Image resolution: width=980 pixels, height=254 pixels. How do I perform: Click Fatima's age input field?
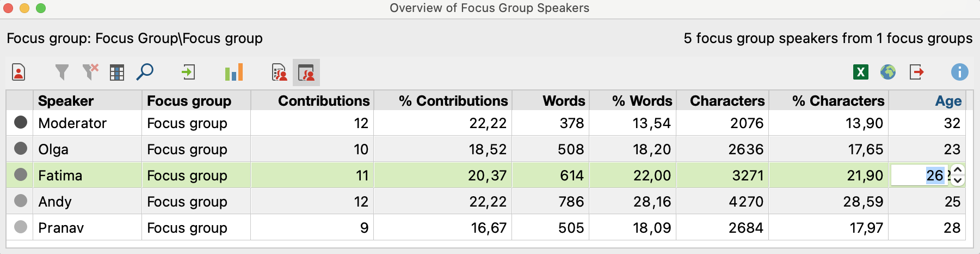[920, 176]
